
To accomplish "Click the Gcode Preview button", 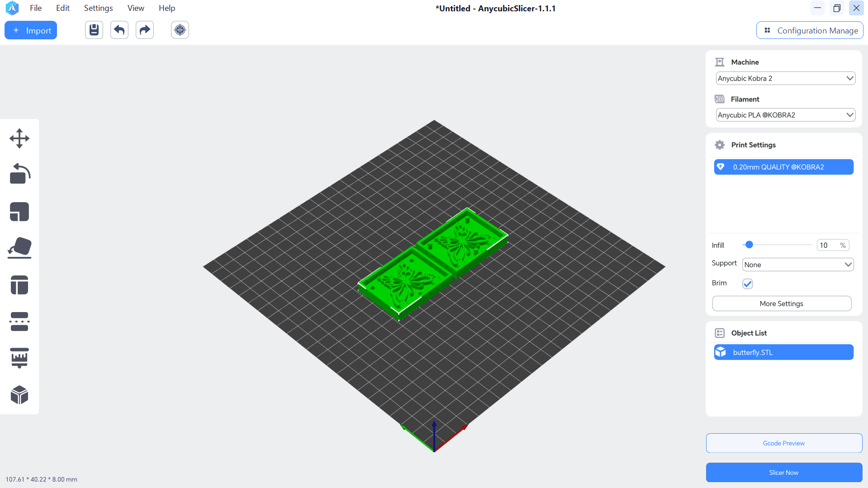I will 784,443.
